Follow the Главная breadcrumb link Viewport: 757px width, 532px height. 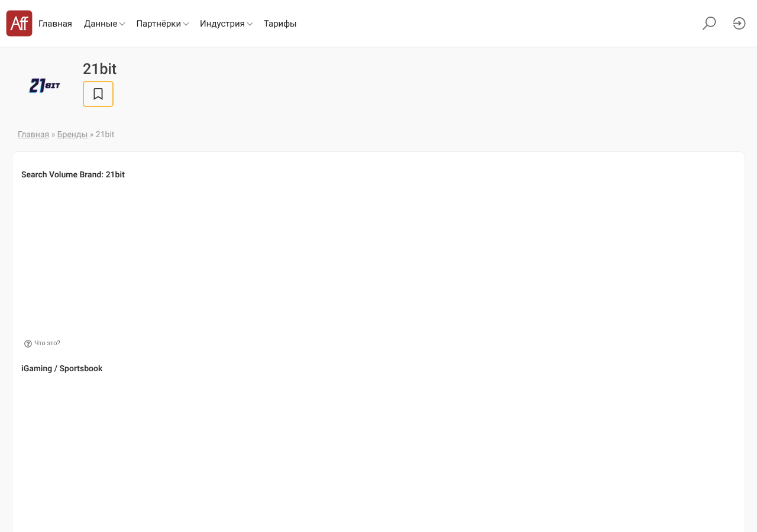click(33, 134)
